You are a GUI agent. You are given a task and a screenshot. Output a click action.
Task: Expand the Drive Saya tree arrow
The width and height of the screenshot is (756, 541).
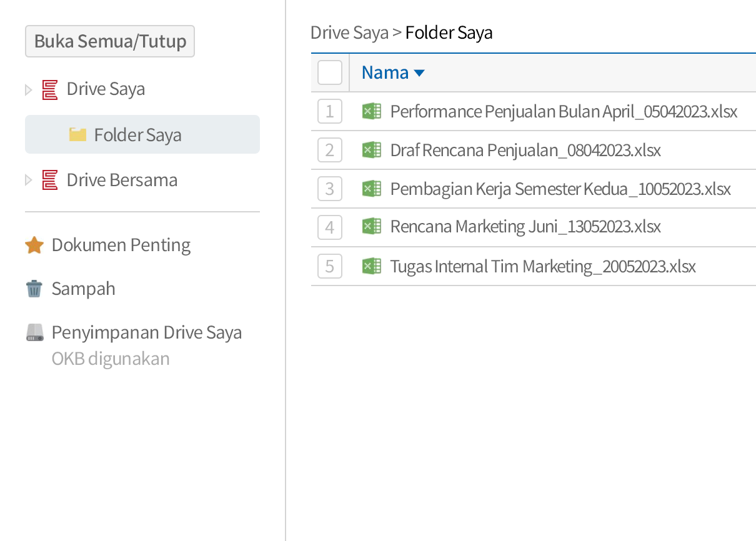[x=29, y=89]
